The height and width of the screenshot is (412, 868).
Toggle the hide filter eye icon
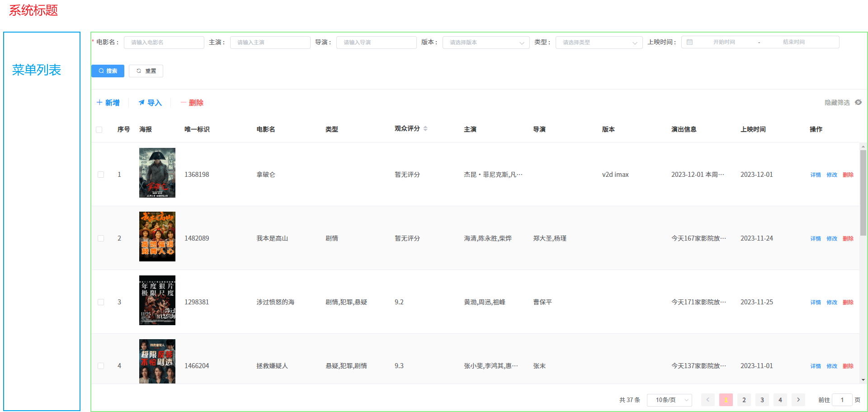(x=858, y=103)
